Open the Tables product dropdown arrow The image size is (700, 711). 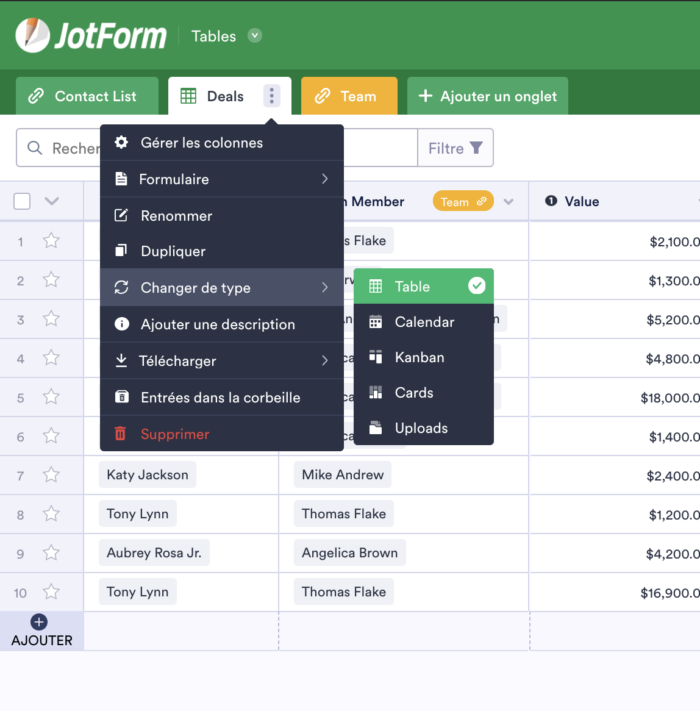click(255, 35)
